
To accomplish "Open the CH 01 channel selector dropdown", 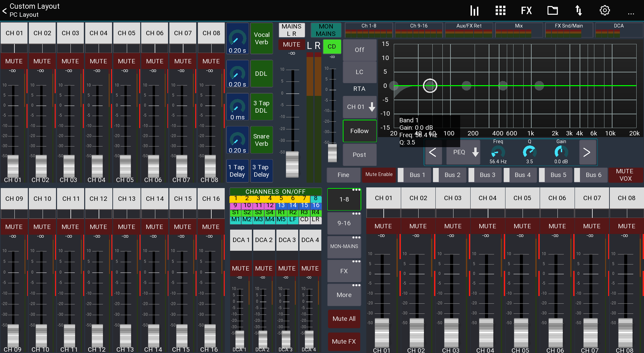I will [x=359, y=107].
